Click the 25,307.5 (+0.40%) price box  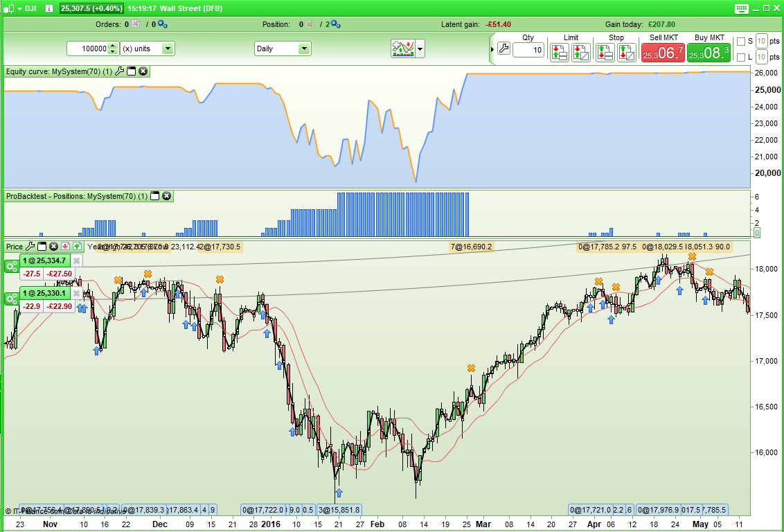(x=91, y=8)
